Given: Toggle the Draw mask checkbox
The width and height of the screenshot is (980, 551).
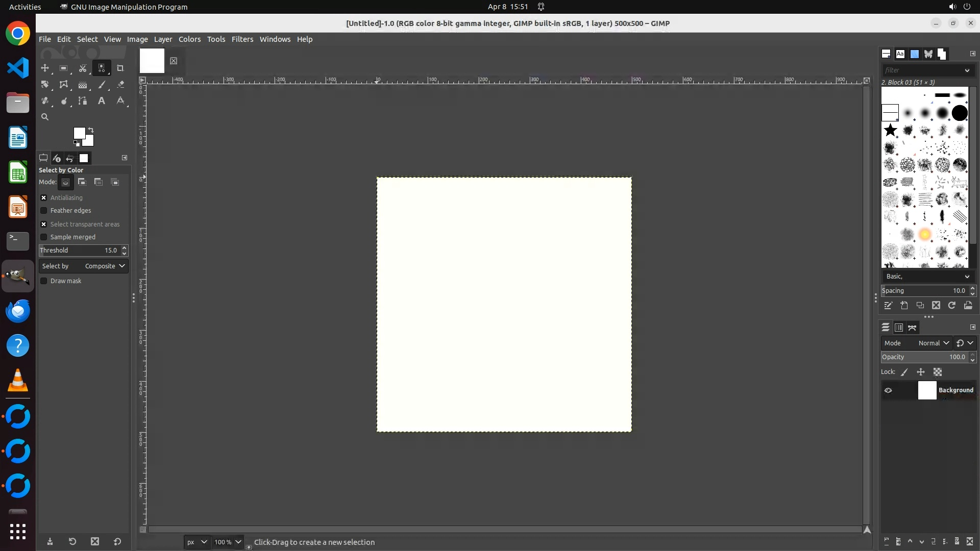Looking at the screenshot, I should point(44,281).
